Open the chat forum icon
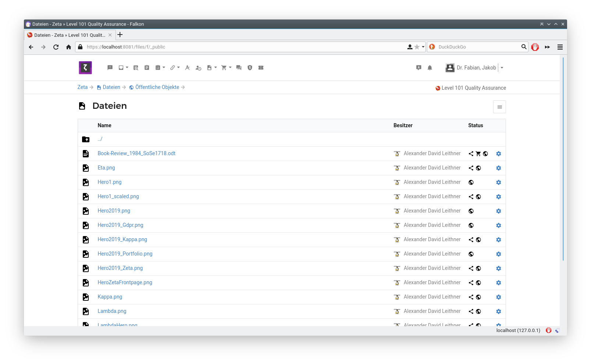Screen dimensions: 591x364 pyautogui.click(x=239, y=68)
